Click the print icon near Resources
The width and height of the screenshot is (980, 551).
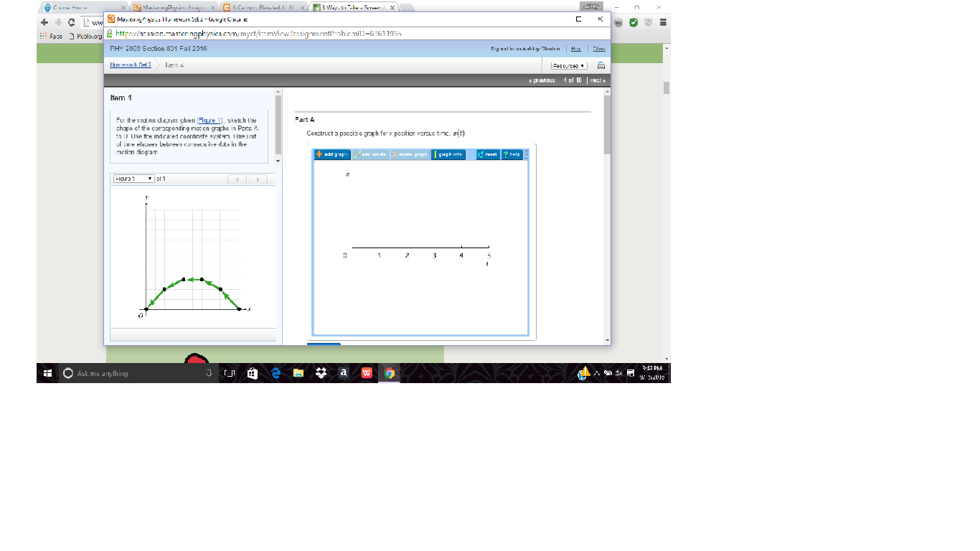click(600, 65)
